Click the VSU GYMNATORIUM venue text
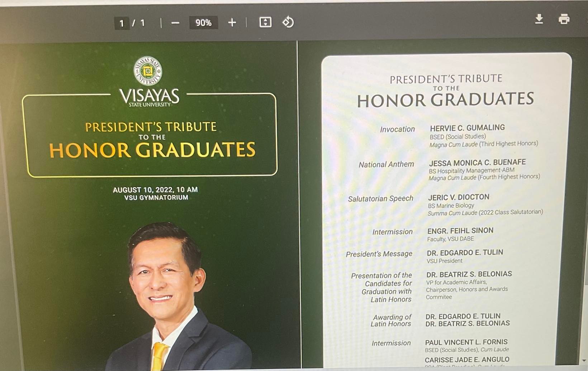Viewport: 588px width, 371px height. pyautogui.click(x=156, y=198)
